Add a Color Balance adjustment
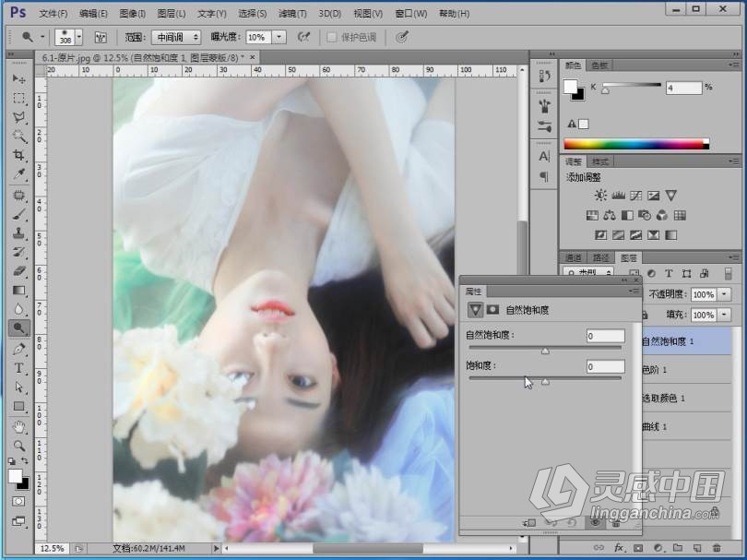747x560 pixels. point(610,216)
